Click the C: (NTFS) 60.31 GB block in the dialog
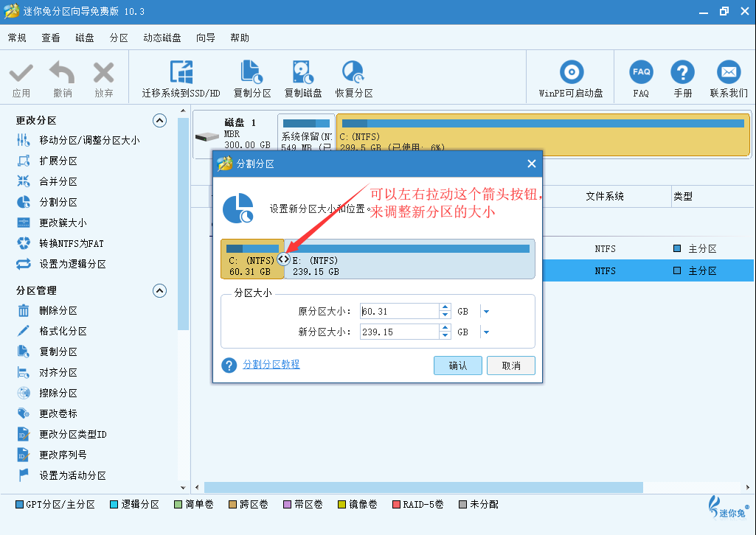 251,259
